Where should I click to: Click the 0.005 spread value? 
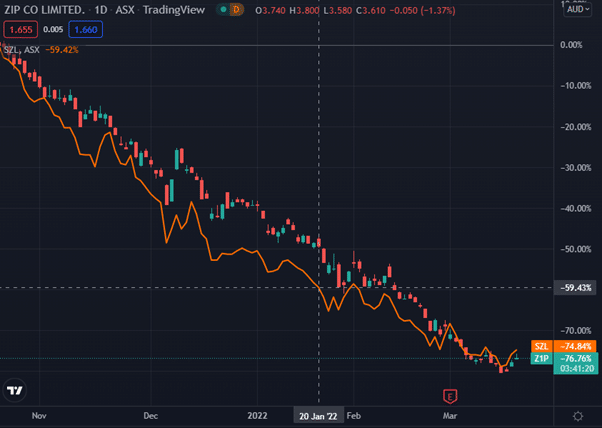point(53,30)
